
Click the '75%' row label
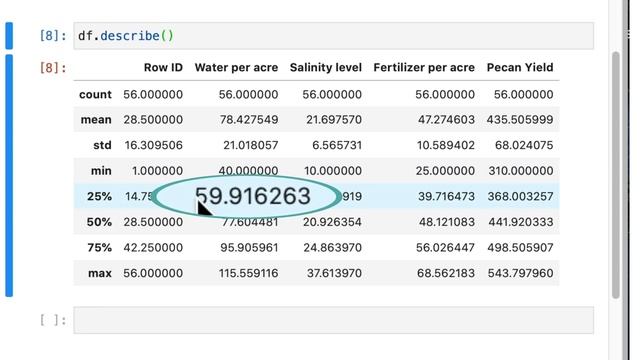click(x=100, y=247)
